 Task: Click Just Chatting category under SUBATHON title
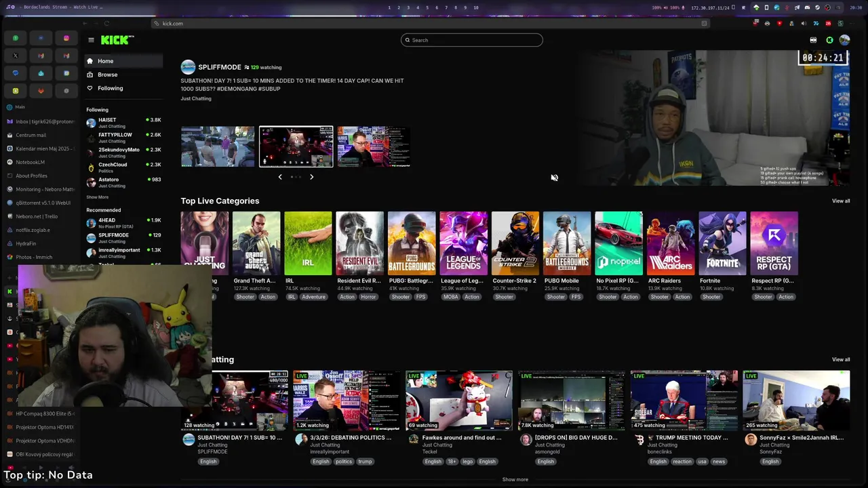pos(196,98)
